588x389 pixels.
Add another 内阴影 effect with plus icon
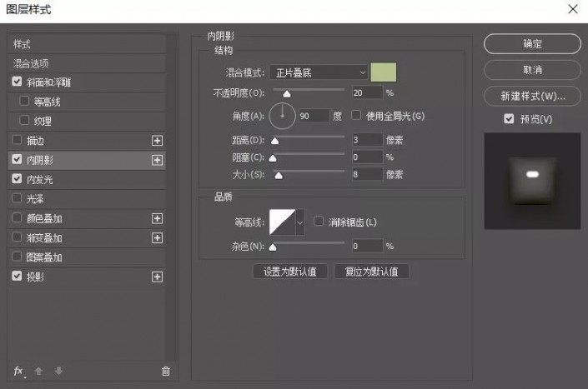157,160
